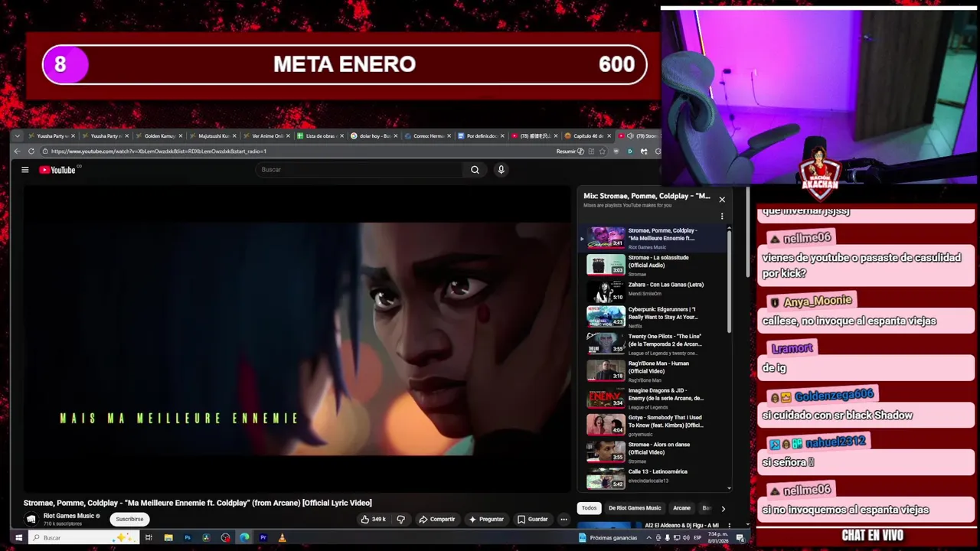Play Twenty One Pilots The Line
980x551 pixels.
[x=655, y=344]
